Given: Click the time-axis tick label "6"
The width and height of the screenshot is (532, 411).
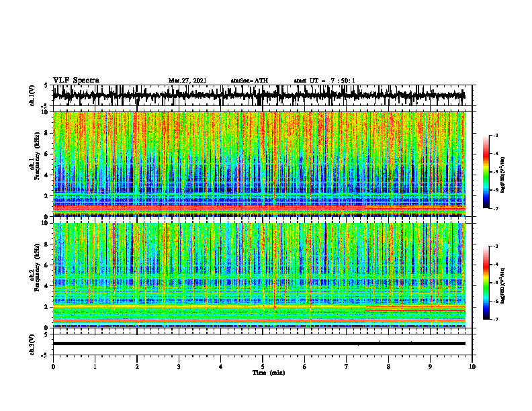Looking at the screenshot, I should pyautogui.click(x=305, y=367).
